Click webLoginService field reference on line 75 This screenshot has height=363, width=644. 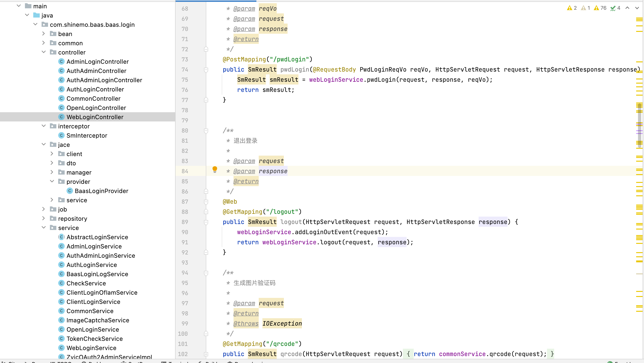tap(336, 80)
